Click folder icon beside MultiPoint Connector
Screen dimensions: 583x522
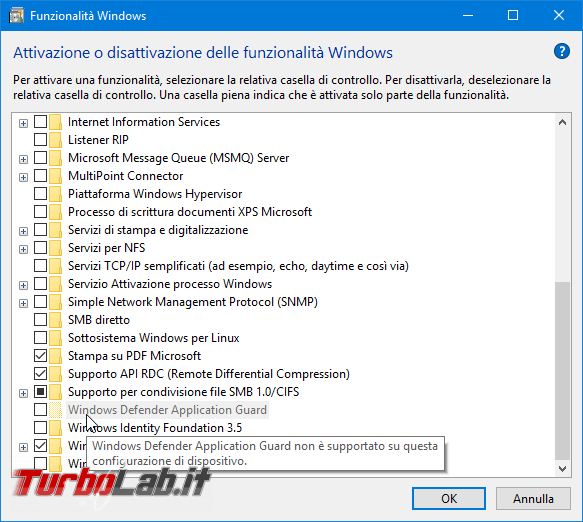(55, 176)
